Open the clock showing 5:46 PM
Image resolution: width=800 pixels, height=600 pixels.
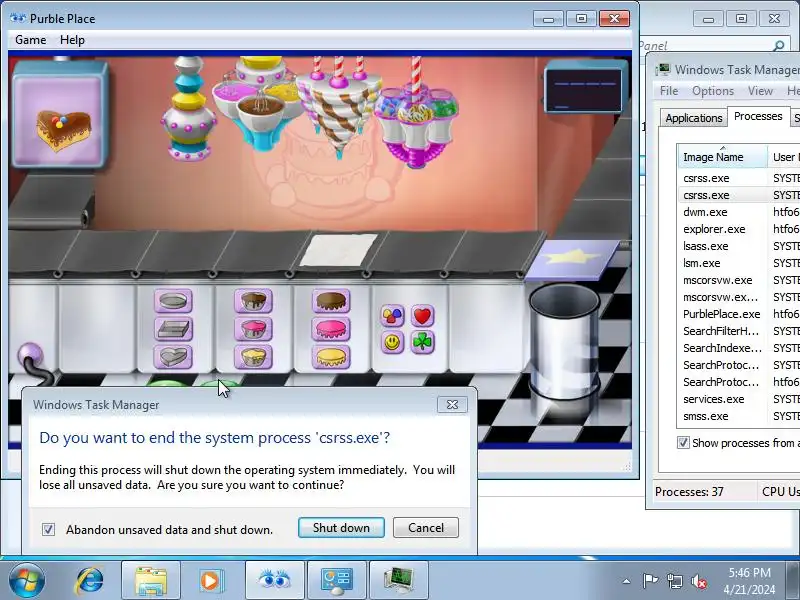pyautogui.click(x=749, y=581)
